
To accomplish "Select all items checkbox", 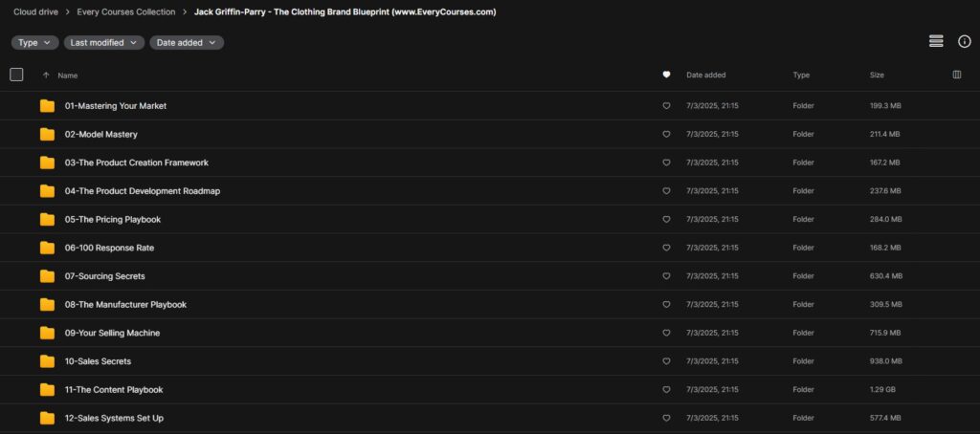I will (16, 75).
